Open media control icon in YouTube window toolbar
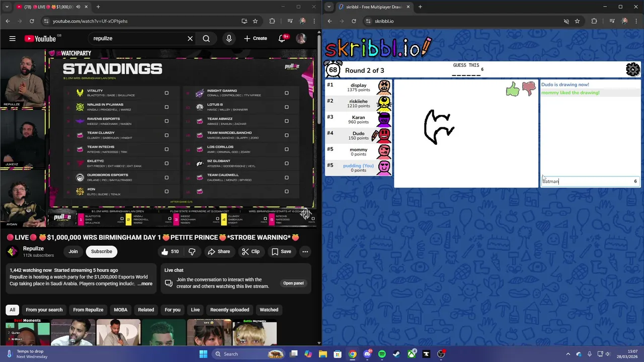The height and width of the screenshot is (362, 644). (x=290, y=21)
